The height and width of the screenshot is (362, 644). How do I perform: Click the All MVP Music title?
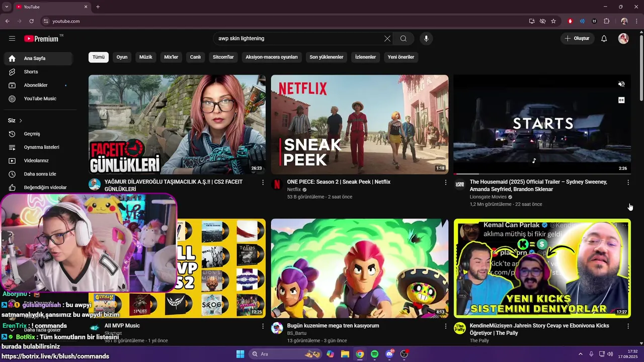(x=122, y=326)
